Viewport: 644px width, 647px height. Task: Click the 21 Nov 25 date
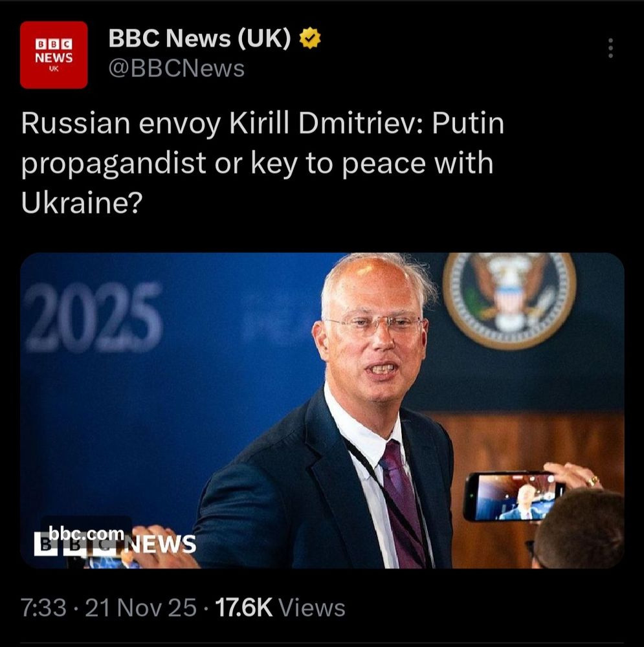point(140,608)
